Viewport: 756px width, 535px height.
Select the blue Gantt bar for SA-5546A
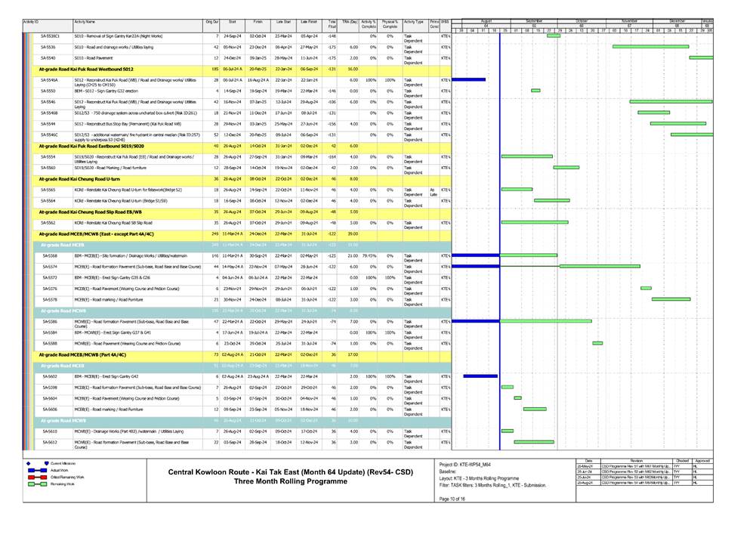(x=468, y=79)
